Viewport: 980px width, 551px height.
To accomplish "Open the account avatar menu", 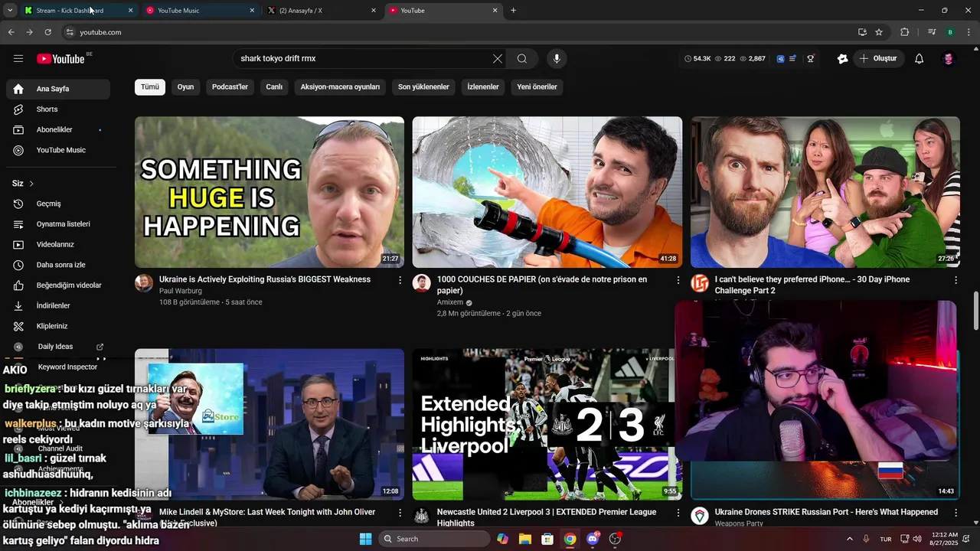I will [949, 59].
